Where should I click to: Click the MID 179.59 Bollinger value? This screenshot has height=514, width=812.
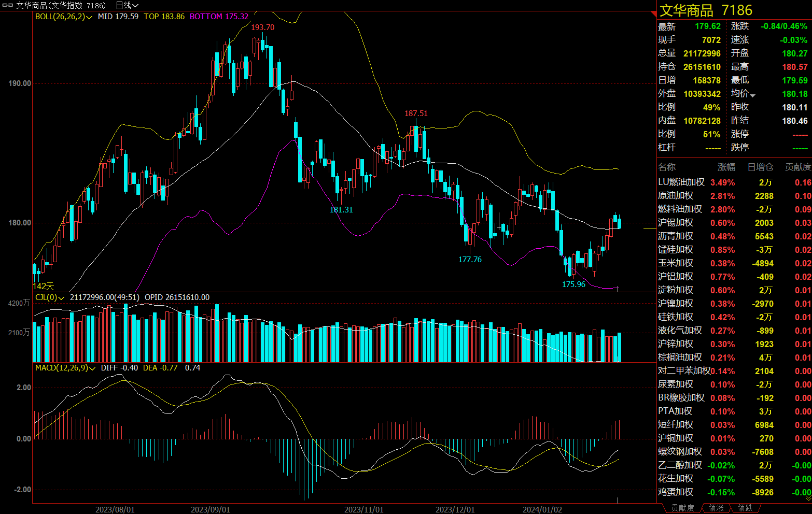(x=118, y=17)
